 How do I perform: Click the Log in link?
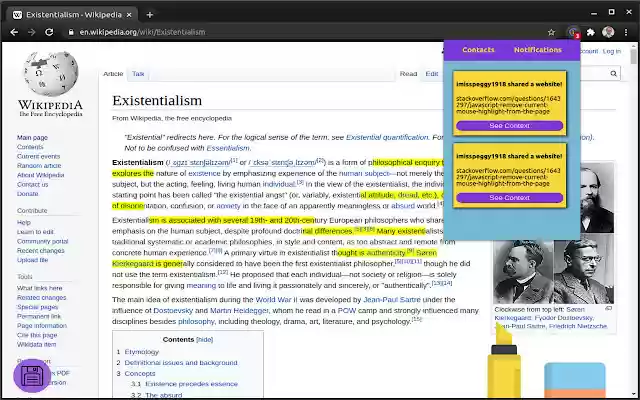coord(612,51)
